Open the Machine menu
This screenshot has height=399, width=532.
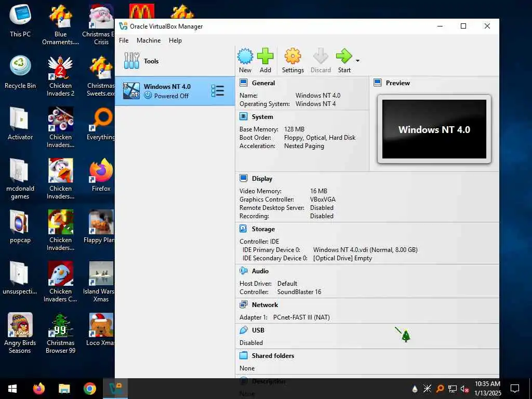[149, 41]
